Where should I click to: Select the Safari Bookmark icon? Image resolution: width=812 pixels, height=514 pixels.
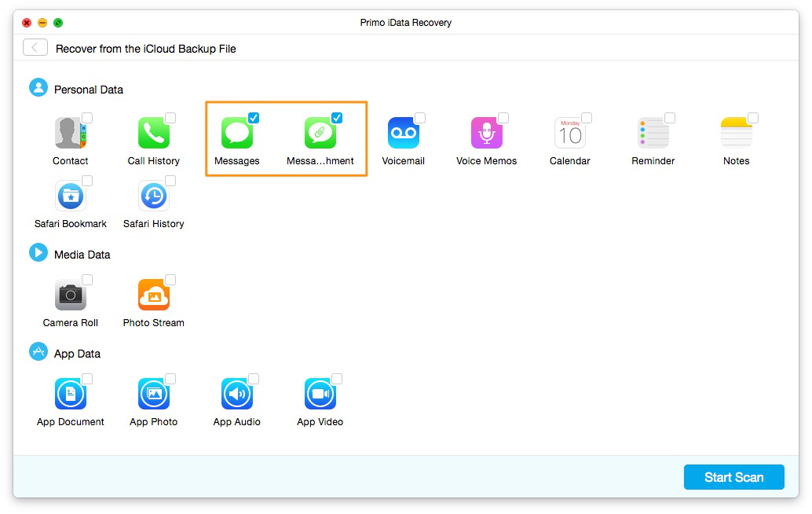pyautogui.click(x=71, y=196)
